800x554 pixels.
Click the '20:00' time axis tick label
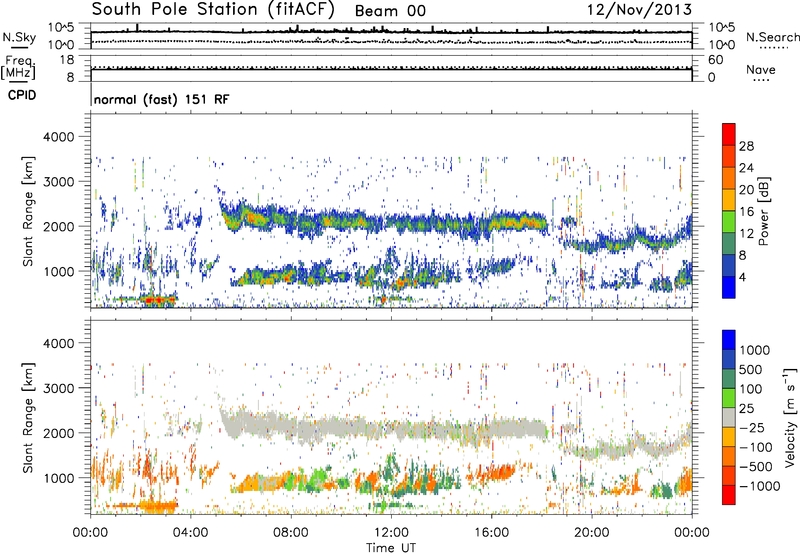tap(592, 533)
